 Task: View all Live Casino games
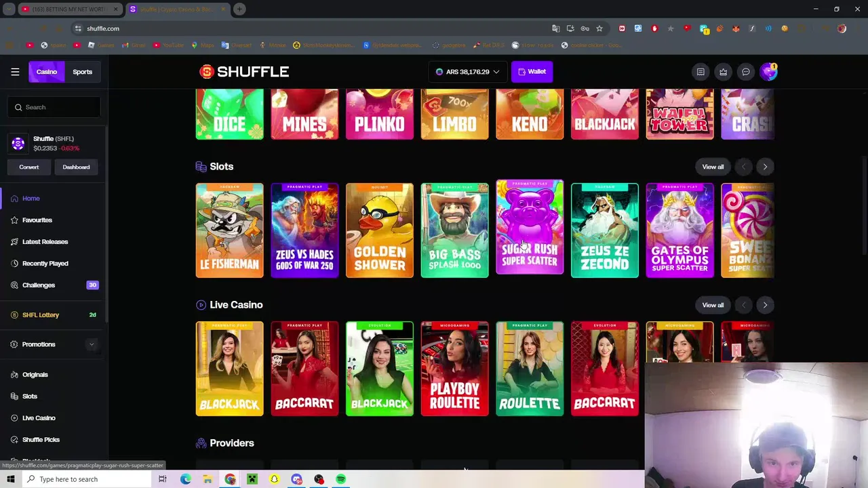click(x=713, y=305)
